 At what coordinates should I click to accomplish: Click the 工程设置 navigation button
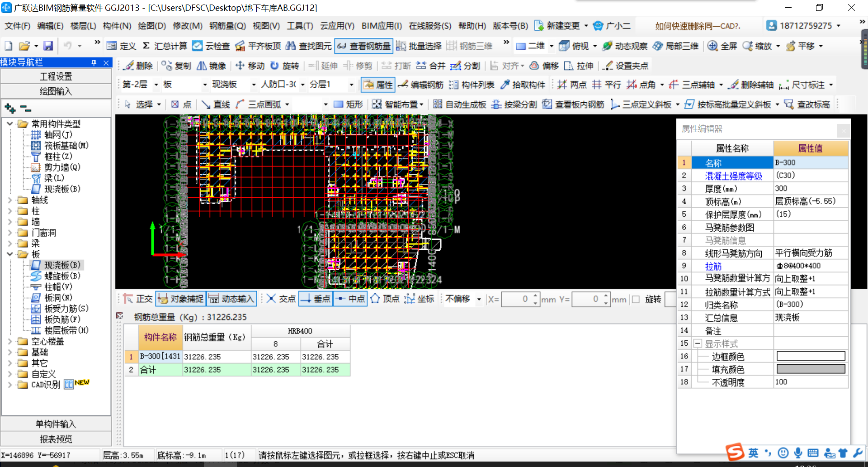pyautogui.click(x=56, y=76)
